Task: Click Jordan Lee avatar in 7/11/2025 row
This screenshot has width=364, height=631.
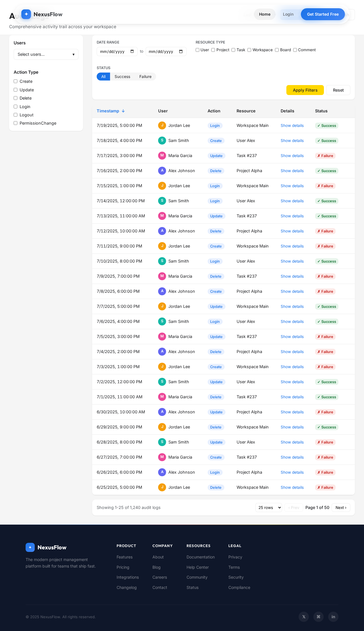Action: coord(162,246)
